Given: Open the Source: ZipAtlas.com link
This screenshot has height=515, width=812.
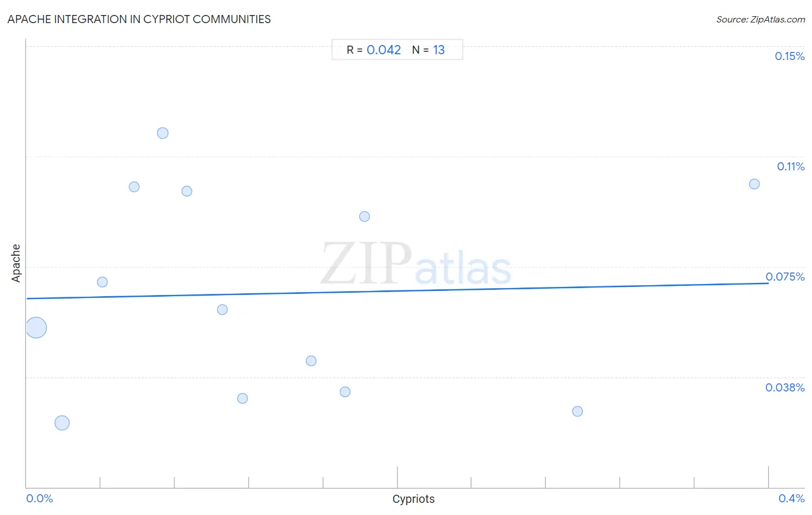Looking at the screenshot, I should [x=761, y=20].
